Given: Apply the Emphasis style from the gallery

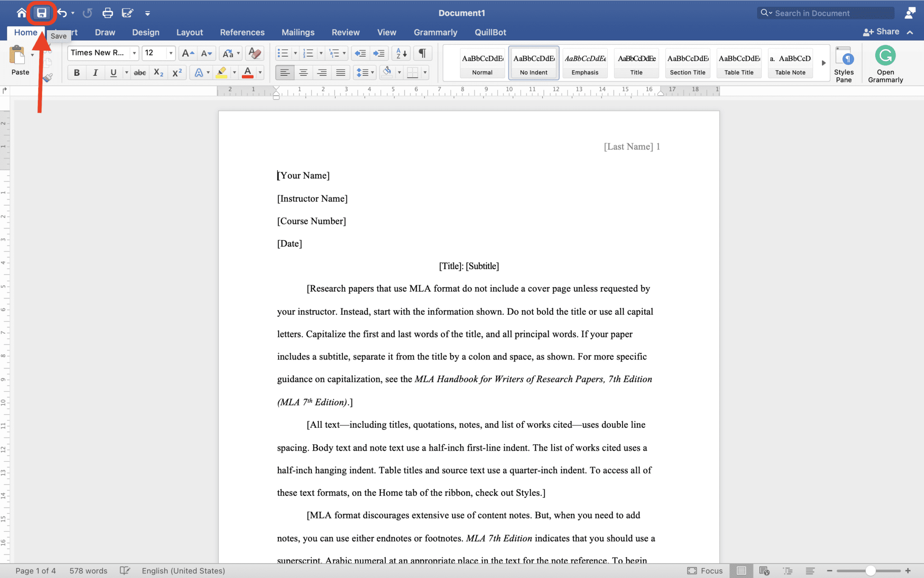Looking at the screenshot, I should pyautogui.click(x=585, y=62).
